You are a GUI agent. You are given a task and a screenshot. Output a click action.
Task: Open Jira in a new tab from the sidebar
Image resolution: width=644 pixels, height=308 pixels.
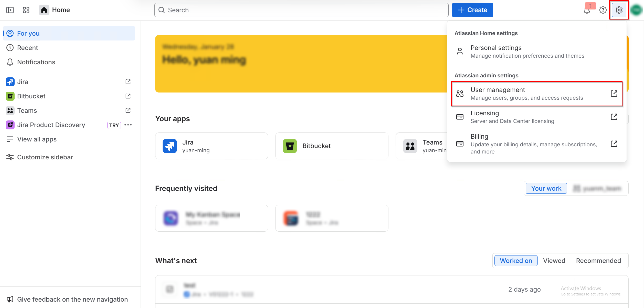128,81
